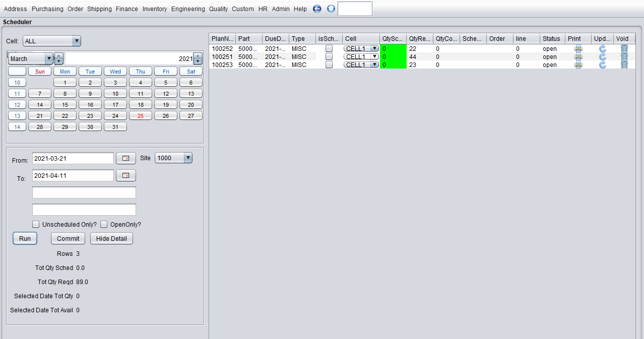Viewport: 644px width, 339px height.
Task: Open the From date calendar picker icon
Action: click(126, 158)
